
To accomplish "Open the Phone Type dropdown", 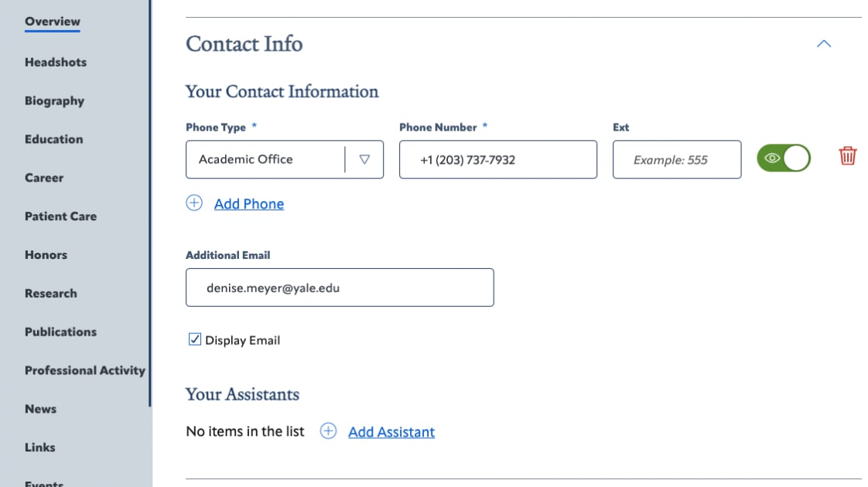I will pos(366,159).
